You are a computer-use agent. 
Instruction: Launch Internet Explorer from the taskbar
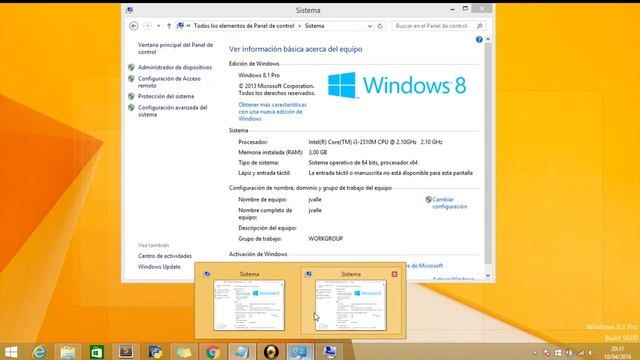point(39,352)
